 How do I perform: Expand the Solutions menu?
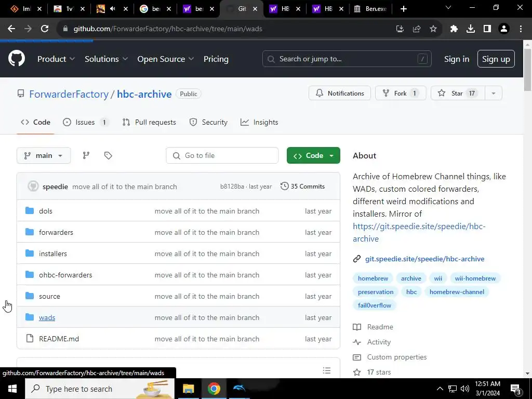tap(106, 59)
